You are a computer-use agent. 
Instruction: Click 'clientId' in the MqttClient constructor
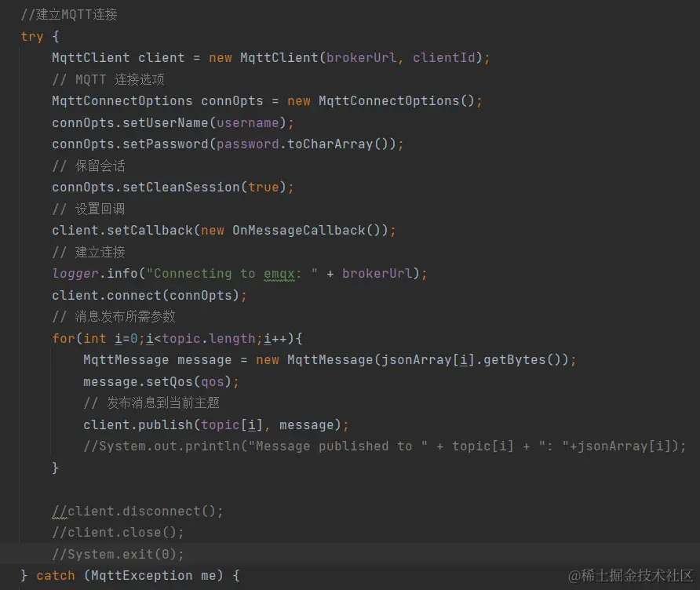(443, 57)
